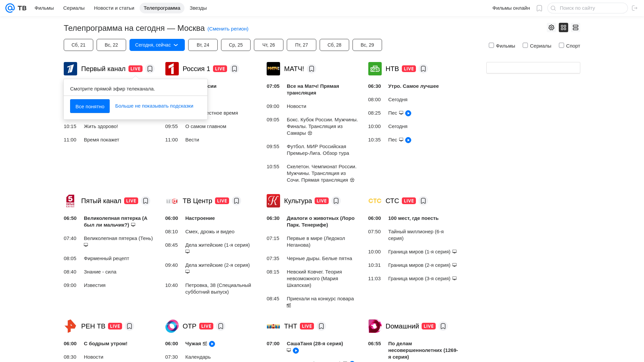This screenshot has width=644, height=362.
Task: Watch СТС LIVE badge
Action: click(x=409, y=201)
